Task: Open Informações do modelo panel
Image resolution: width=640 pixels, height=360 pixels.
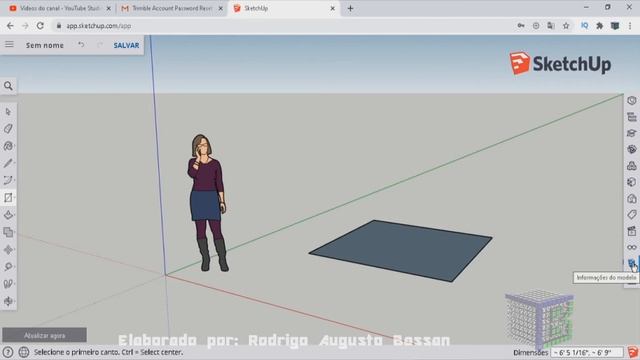Action: [631, 263]
